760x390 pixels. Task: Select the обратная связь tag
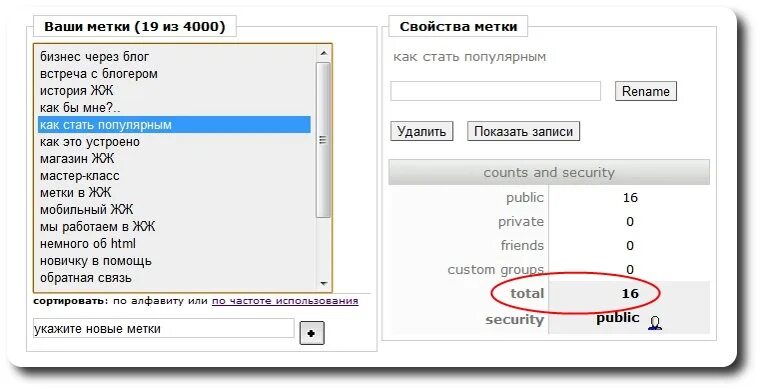pos(174,278)
